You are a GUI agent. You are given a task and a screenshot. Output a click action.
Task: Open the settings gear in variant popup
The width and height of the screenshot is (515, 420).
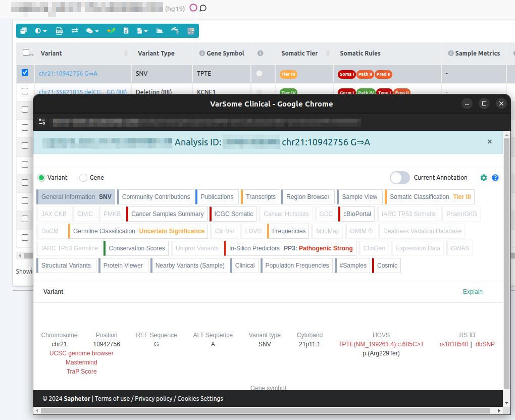point(484,178)
